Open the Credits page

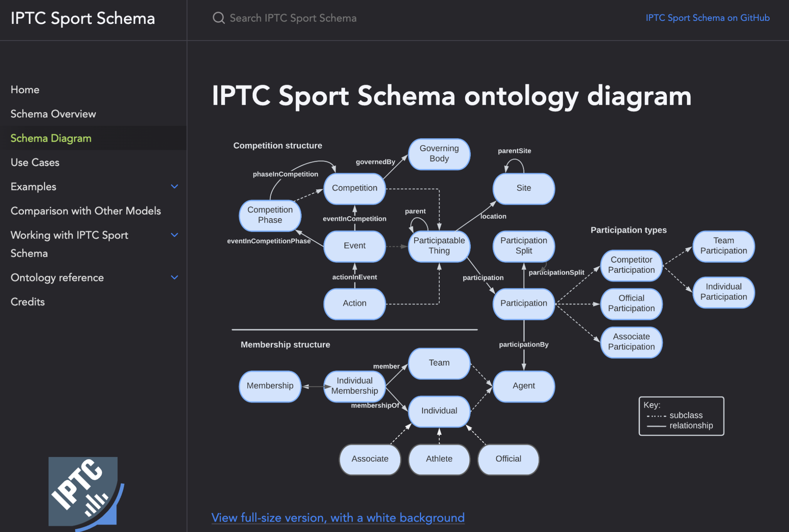click(27, 302)
